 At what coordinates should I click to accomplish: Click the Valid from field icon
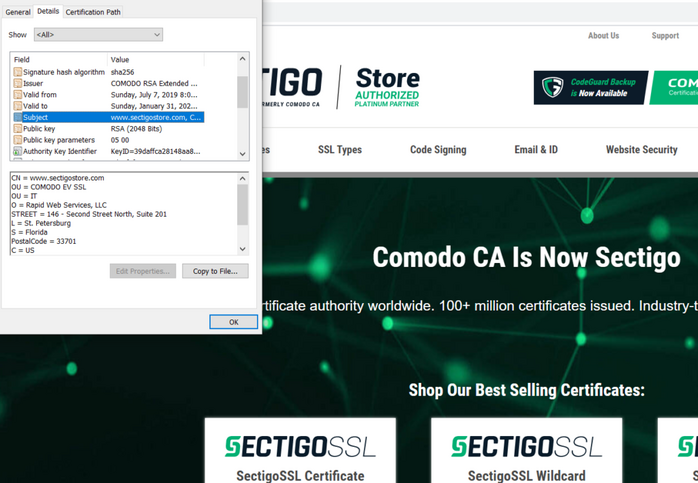[x=17, y=95]
